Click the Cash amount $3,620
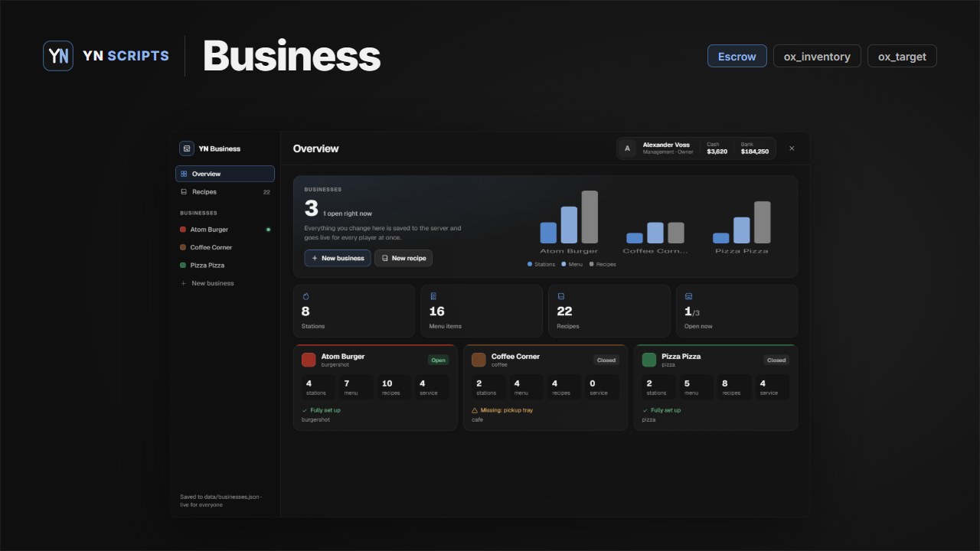This screenshot has height=551, width=980. 717,152
